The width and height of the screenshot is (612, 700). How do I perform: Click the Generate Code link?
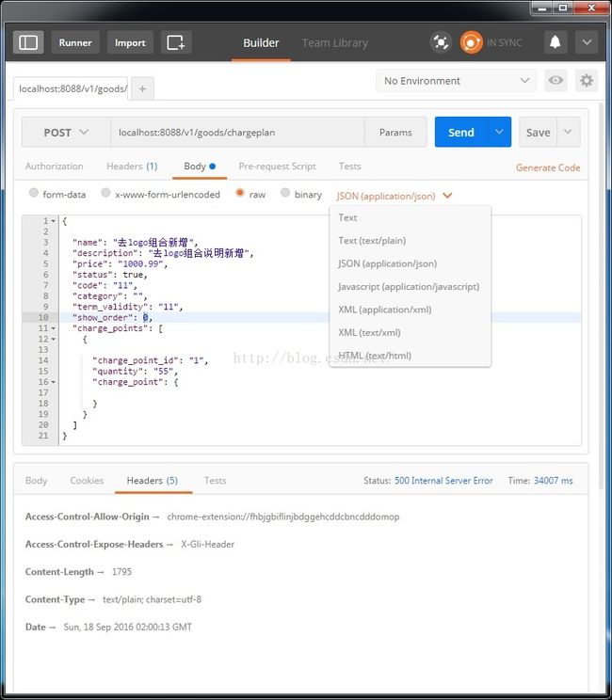coord(548,167)
